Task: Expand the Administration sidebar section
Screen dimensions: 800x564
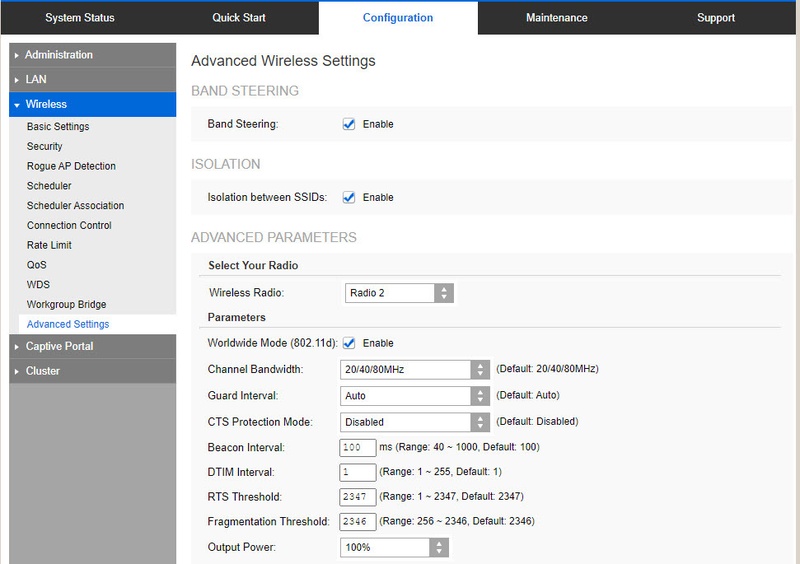Action: [x=59, y=55]
